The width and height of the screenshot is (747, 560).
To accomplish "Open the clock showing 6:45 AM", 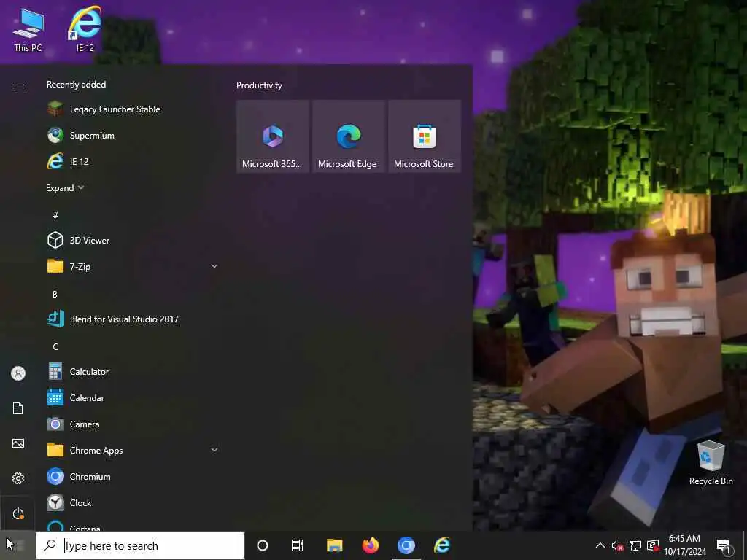I will pos(684,545).
